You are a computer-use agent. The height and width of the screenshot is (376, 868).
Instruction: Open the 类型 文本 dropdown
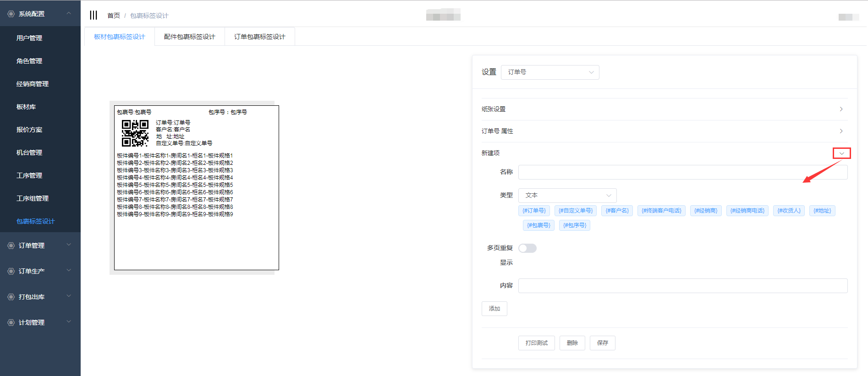click(x=567, y=196)
